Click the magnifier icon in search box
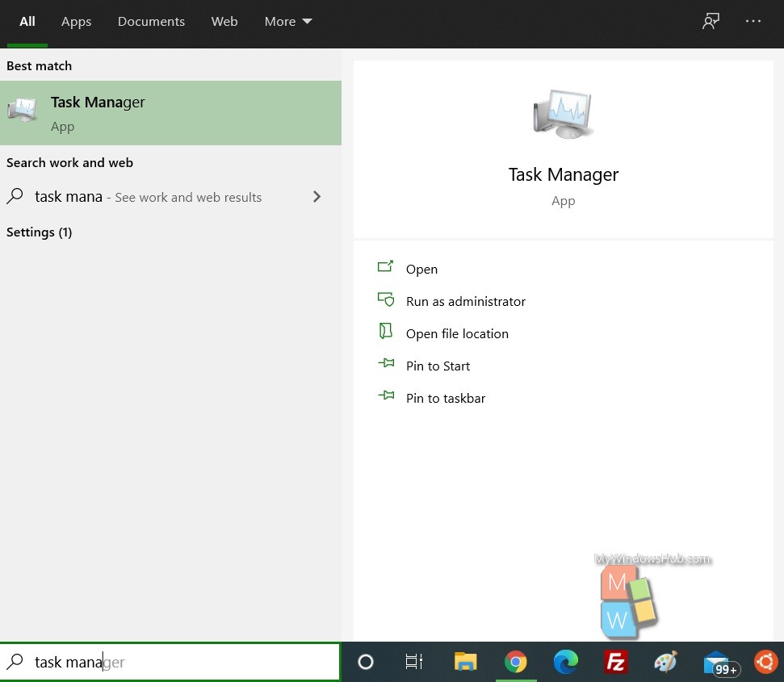This screenshot has height=682, width=784. pyautogui.click(x=15, y=662)
